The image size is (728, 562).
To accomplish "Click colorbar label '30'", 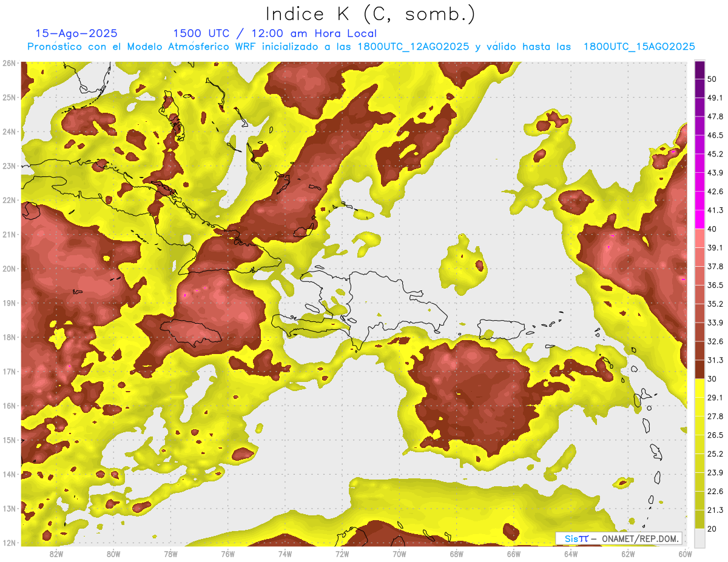I will pyautogui.click(x=712, y=379).
